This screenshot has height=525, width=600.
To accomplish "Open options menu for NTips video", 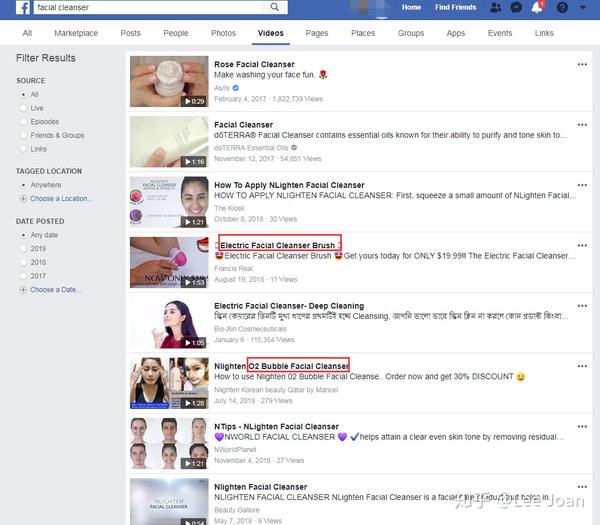I will tap(582, 427).
